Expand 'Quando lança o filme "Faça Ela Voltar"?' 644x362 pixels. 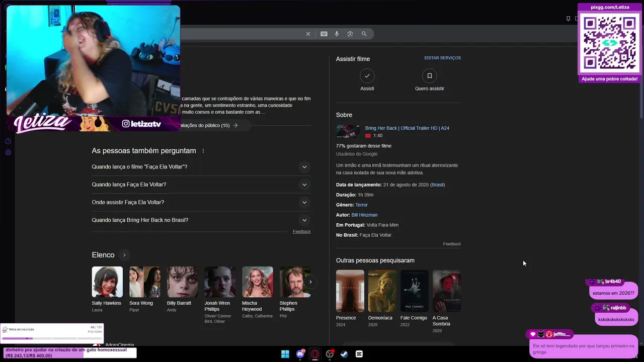click(201, 166)
